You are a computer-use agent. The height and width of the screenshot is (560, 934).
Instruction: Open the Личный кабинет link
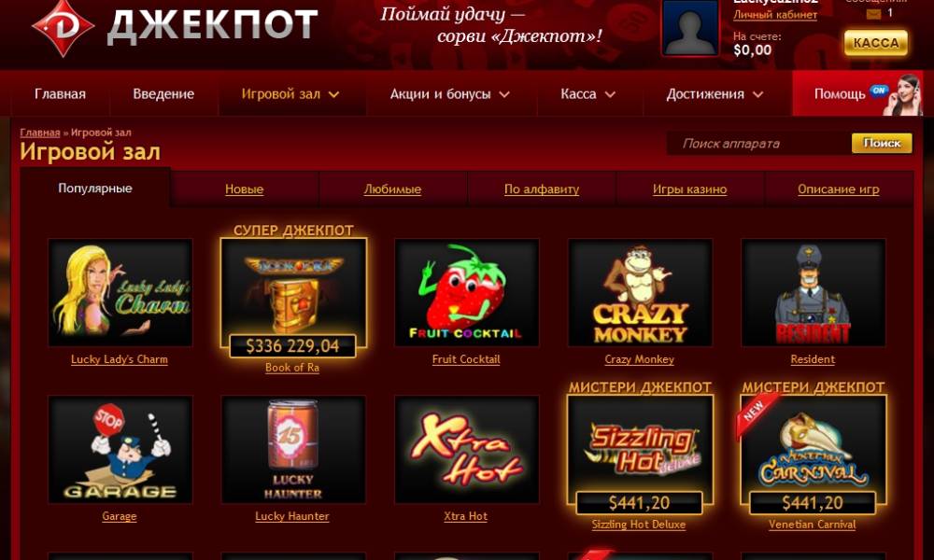pyautogui.click(x=775, y=15)
